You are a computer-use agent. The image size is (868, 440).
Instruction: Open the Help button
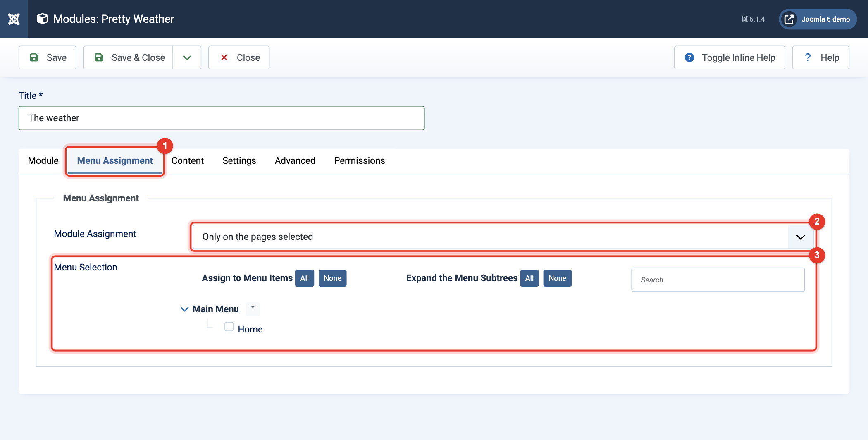click(820, 57)
